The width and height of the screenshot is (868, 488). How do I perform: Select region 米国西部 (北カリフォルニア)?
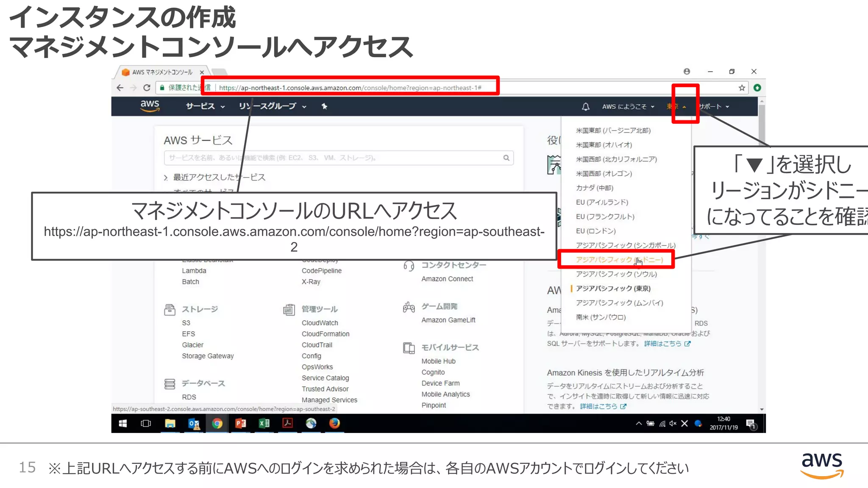(x=616, y=159)
